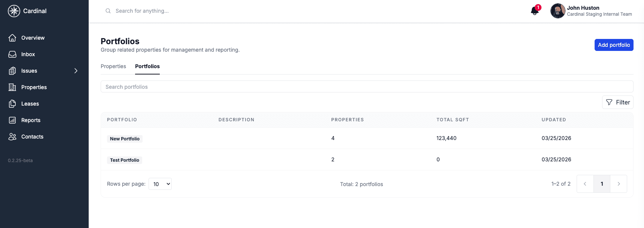Click the DESCRIPTION column header
The height and width of the screenshot is (228, 644).
(x=236, y=120)
